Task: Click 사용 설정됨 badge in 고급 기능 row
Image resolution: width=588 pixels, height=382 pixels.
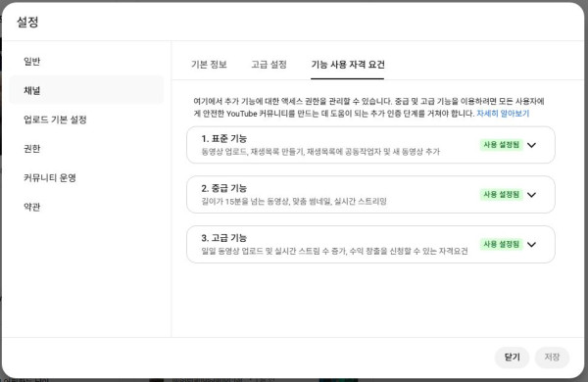Action: coord(501,245)
